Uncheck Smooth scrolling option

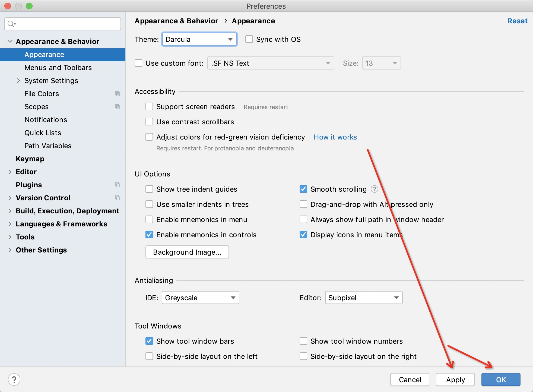(303, 189)
